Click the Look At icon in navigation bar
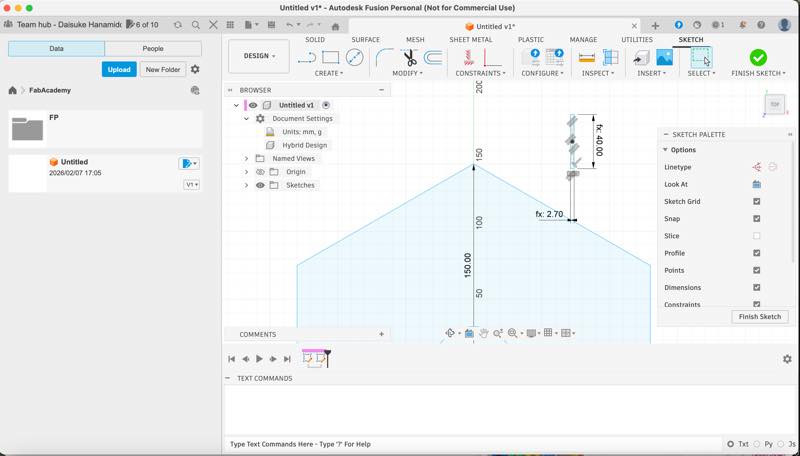The height and width of the screenshot is (456, 800). tap(469, 333)
